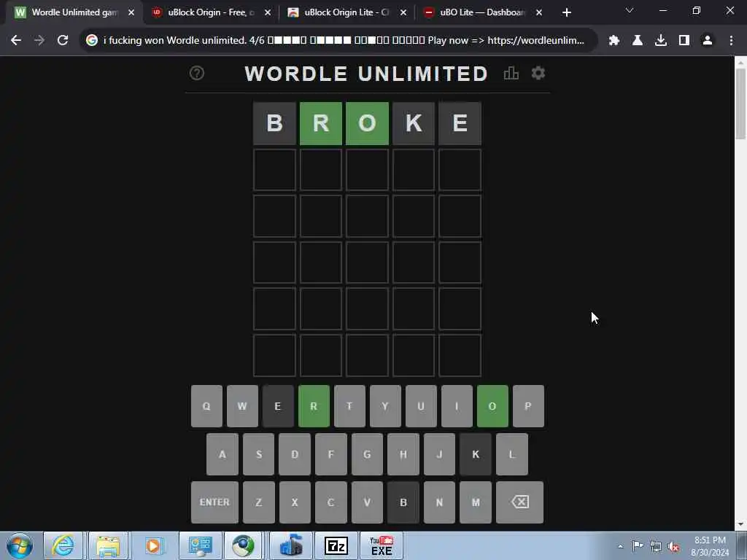The image size is (747, 560).
Task: Tap the dark B key on keyboard
Action: (403, 502)
